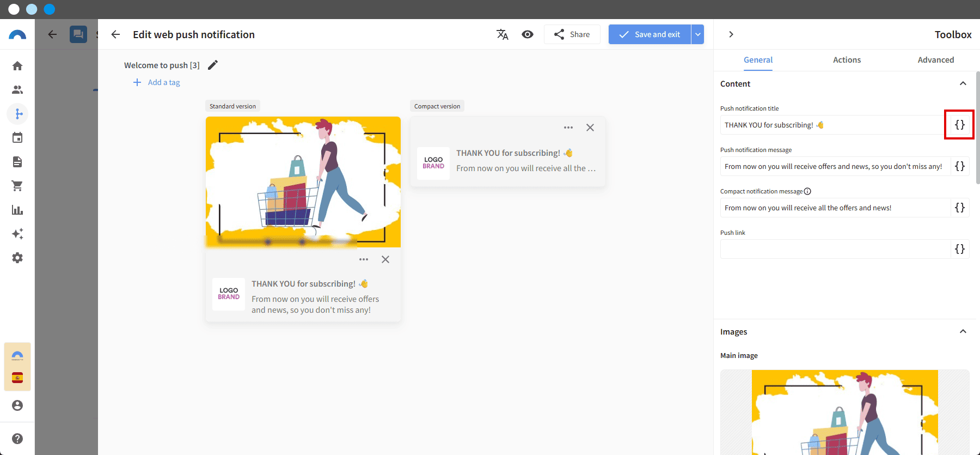Collapse the Content section
Viewport: 980px width, 455px height.
pyautogui.click(x=963, y=83)
